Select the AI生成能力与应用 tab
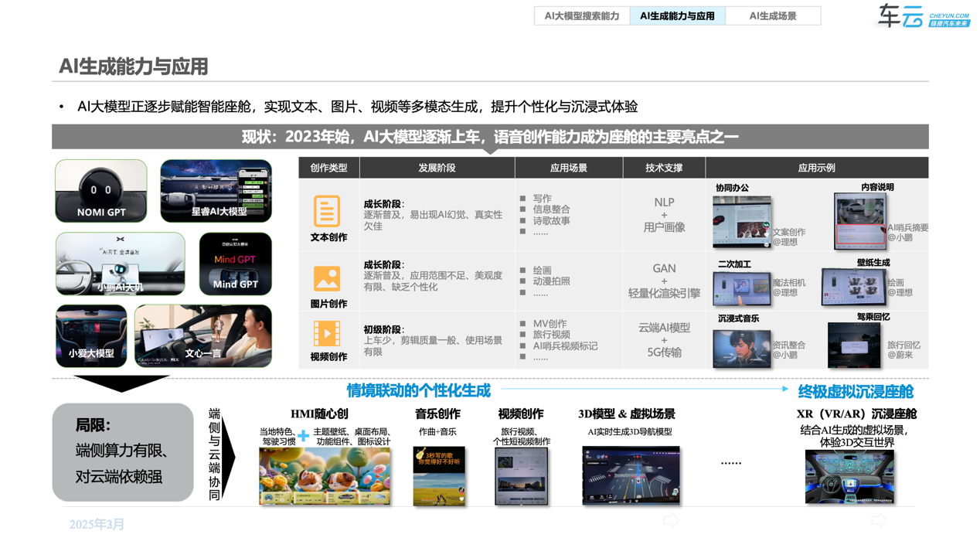 click(x=677, y=16)
